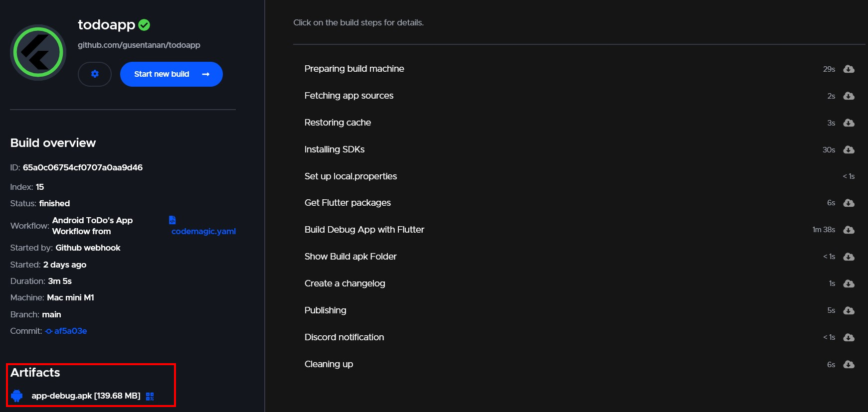Click the Index value 15
868x412 pixels.
pos(40,187)
